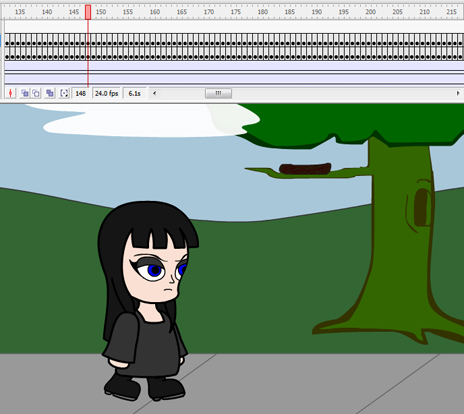Click the timeline scroll right arrow
The image size is (464, 414).
point(458,93)
